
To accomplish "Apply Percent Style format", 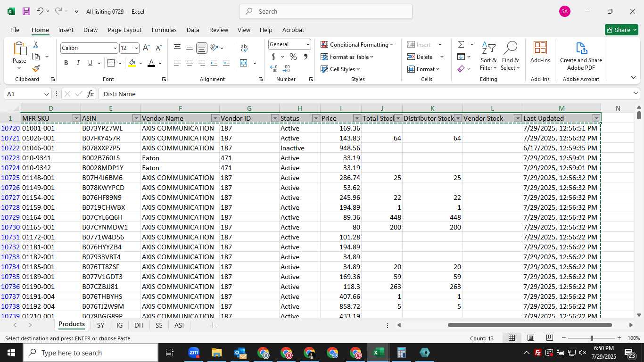I will click(x=293, y=57).
